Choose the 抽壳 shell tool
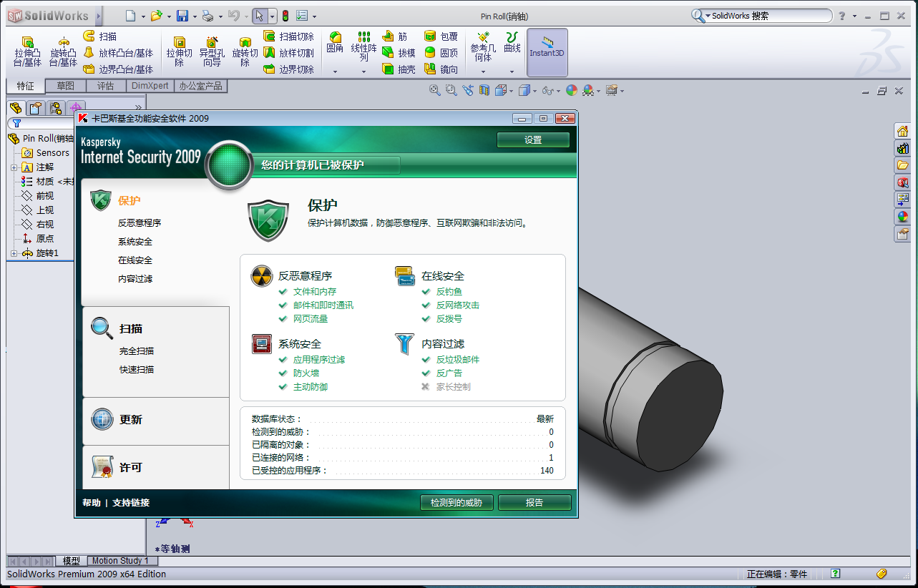Image resolution: width=918 pixels, height=588 pixels. pyautogui.click(x=399, y=69)
